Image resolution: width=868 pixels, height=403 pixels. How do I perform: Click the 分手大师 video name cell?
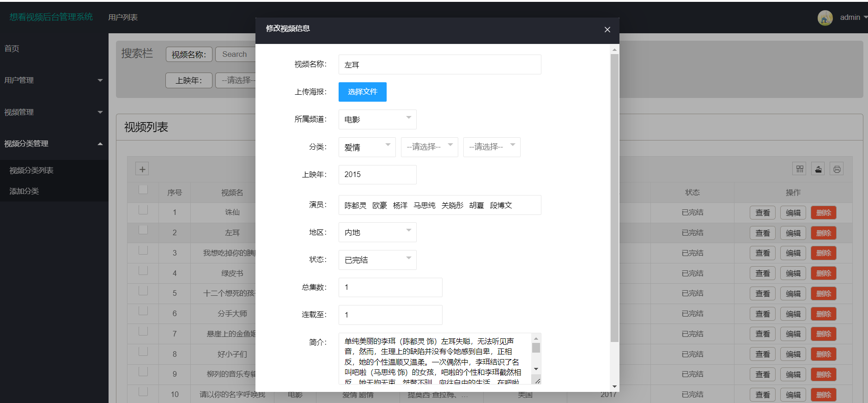point(232,313)
